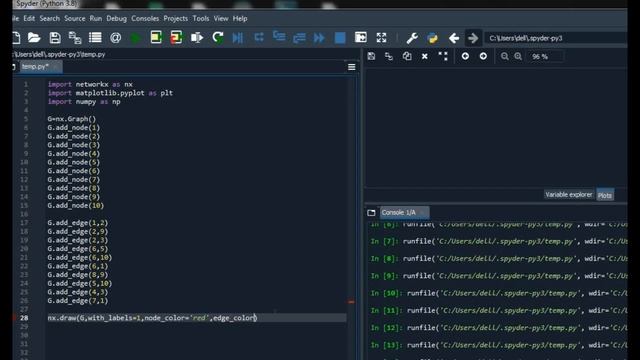Open the Source menu

[75, 18]
